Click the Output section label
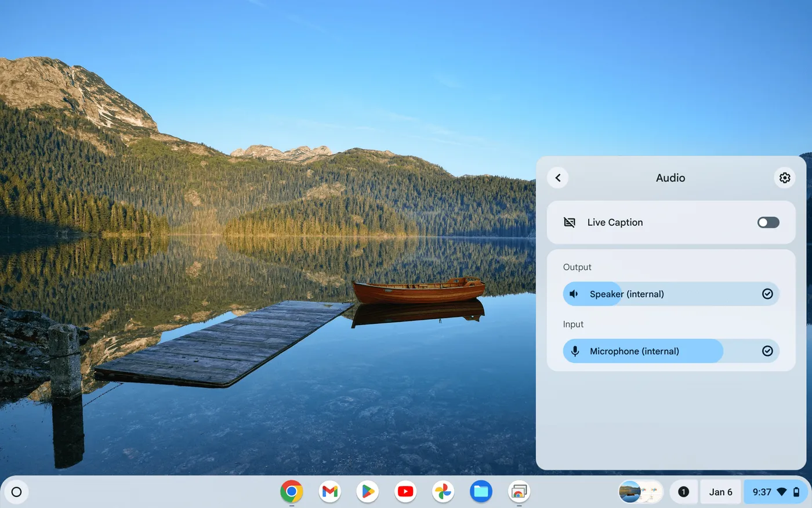This screenshot has width=812, height=508. tap(577, 267)
